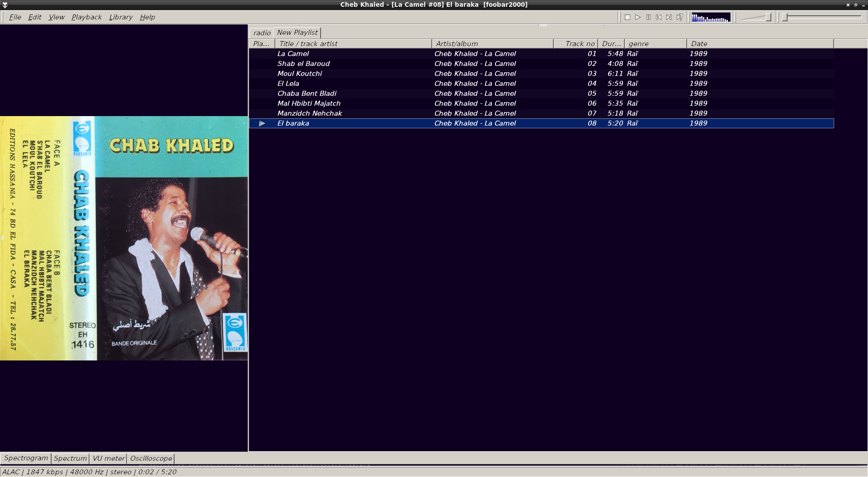Click the now-playing arrow beside El baraka
The width and height of the screenshot is (868, 477).
tap(262, 123)
